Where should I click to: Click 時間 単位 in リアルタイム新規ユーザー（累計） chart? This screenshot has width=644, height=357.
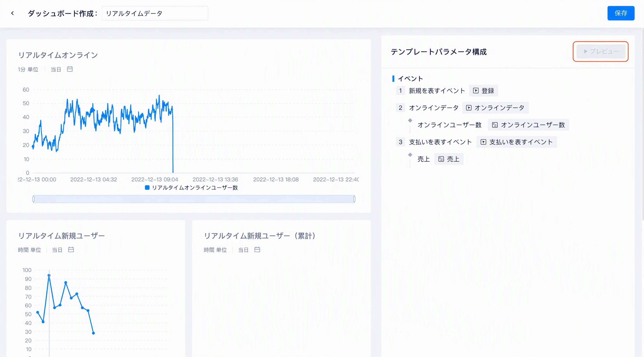pyautogui.click(x=215, y=250)
